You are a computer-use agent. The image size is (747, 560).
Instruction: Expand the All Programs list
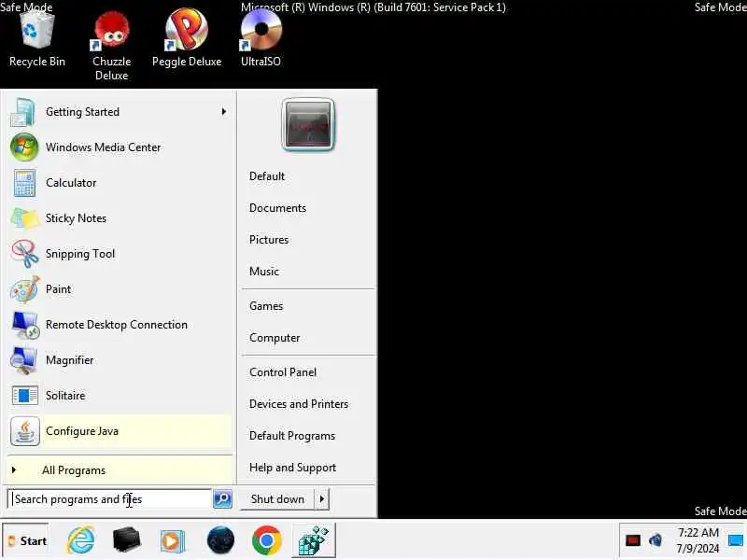[120, 470]
